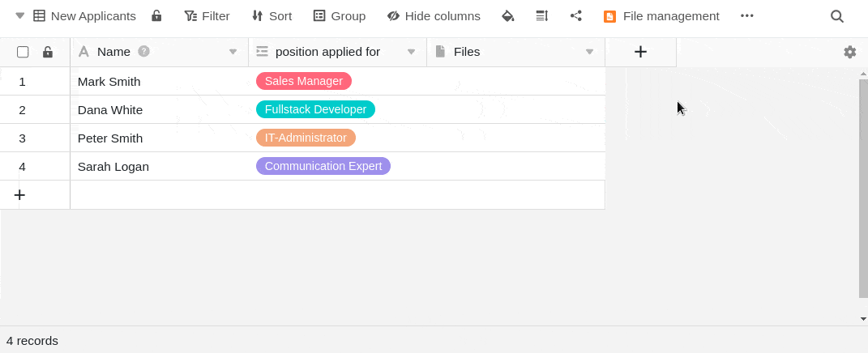Open position applied for column dropdown
Image resolution: width=868 pixels, height=353 pixels.
tap(411, 52)
